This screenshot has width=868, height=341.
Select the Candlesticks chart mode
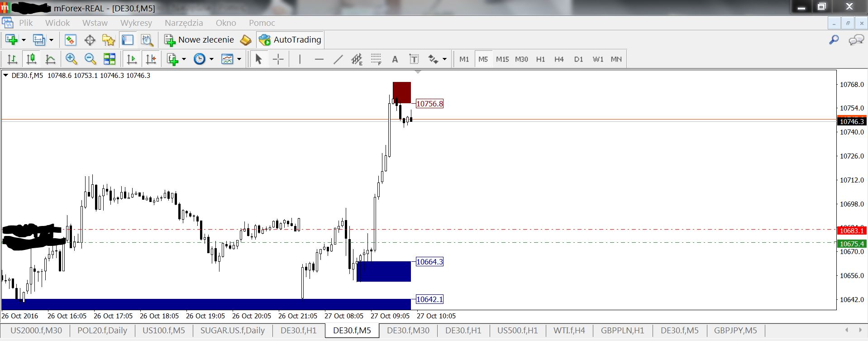[31, 59]
